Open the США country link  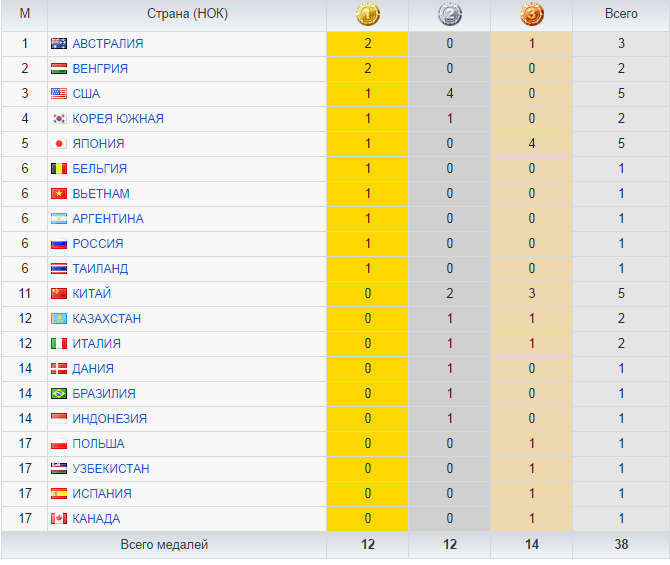point(86,94)
